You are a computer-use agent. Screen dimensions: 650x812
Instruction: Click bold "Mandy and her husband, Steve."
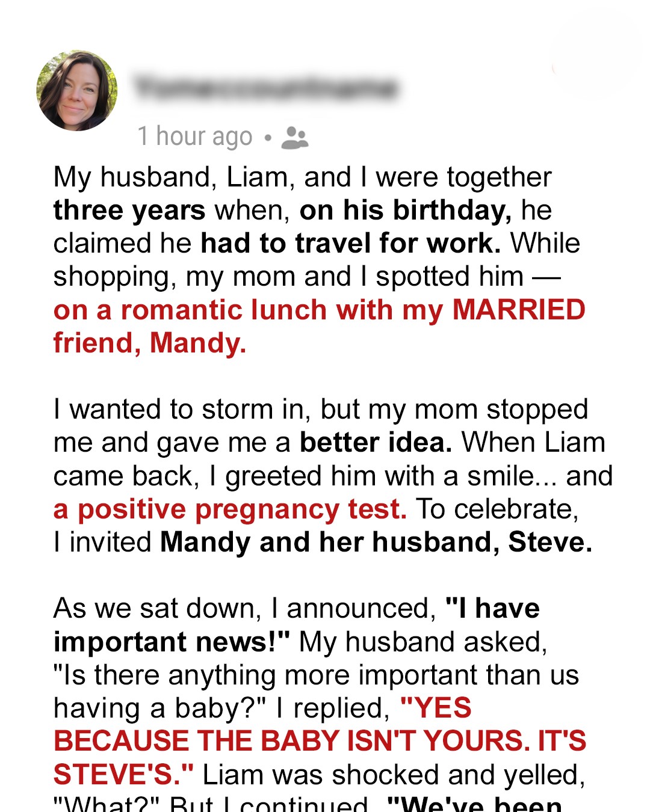pyautogui.click(x=376, y=543)
